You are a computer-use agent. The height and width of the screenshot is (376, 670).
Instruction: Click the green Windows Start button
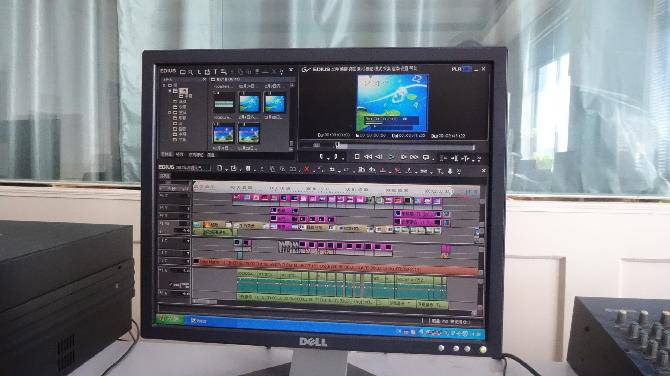(170, 319)
